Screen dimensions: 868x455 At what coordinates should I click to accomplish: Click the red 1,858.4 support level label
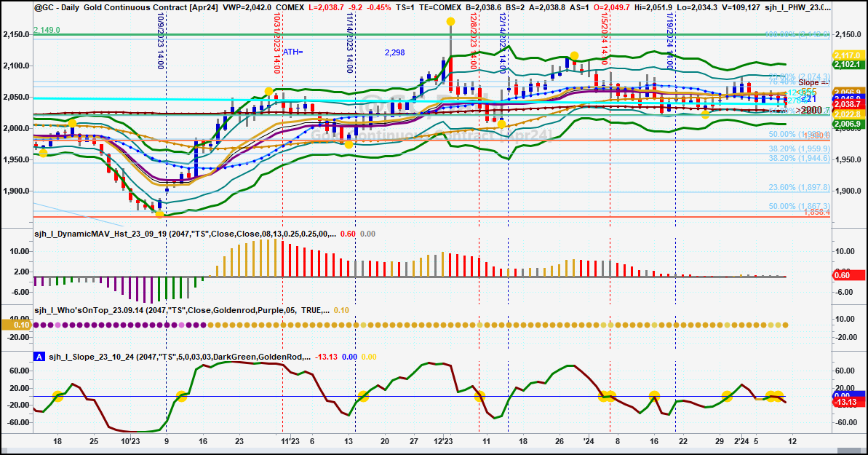[817, 213]
